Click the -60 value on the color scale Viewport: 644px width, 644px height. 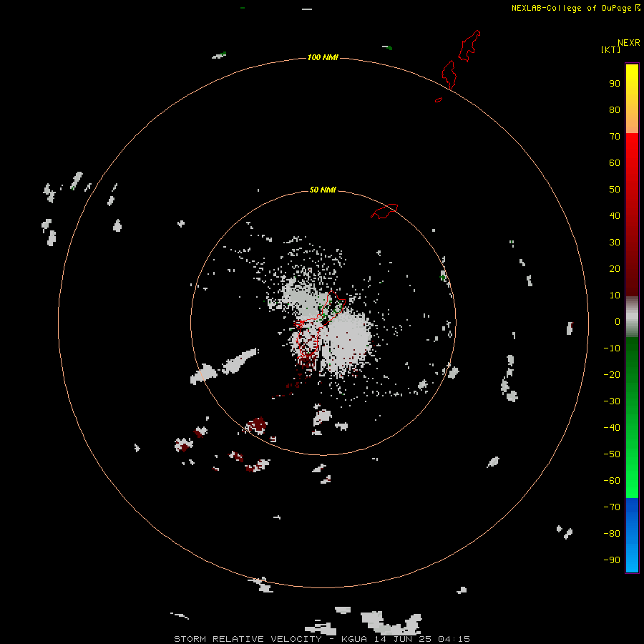tap(612, 481)
